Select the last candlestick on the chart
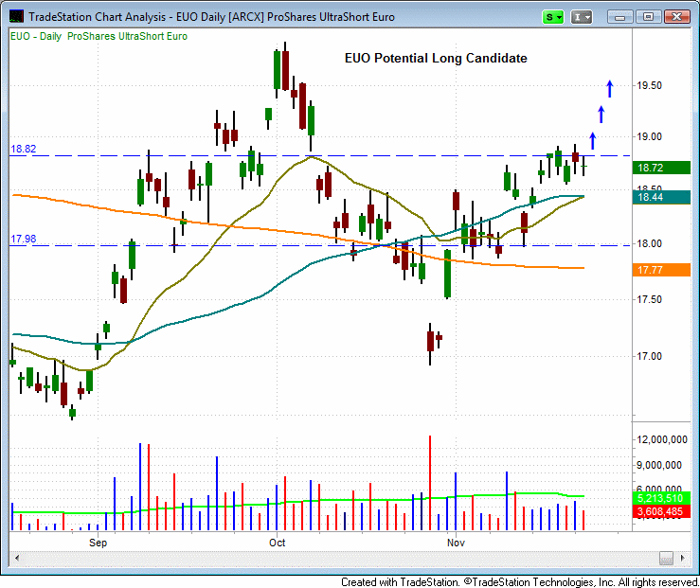Image resolution: width=700 pixels, height=588 pixels. 583,166
